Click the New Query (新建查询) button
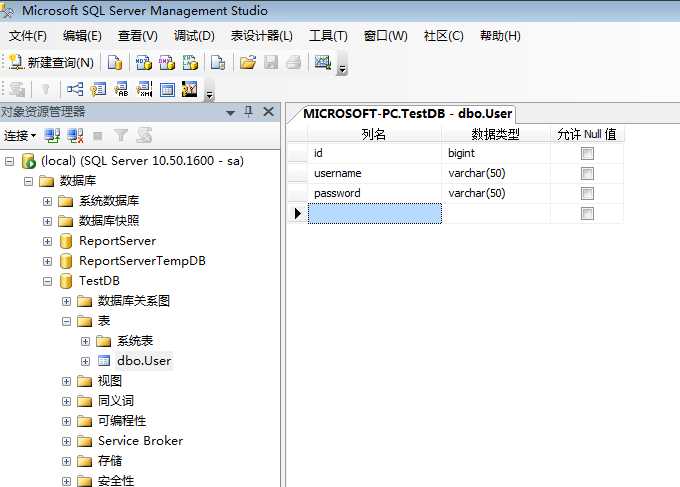Viewport: 680px width, 487px height. [52, 63]
